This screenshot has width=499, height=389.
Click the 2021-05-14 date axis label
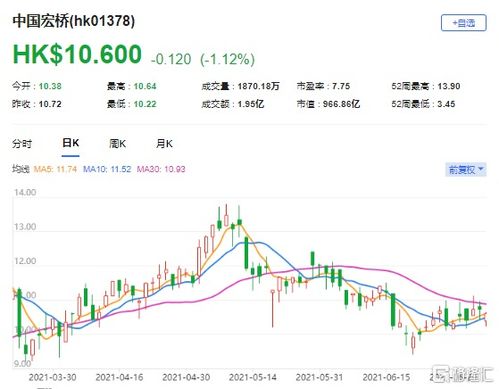click(253, 378)
